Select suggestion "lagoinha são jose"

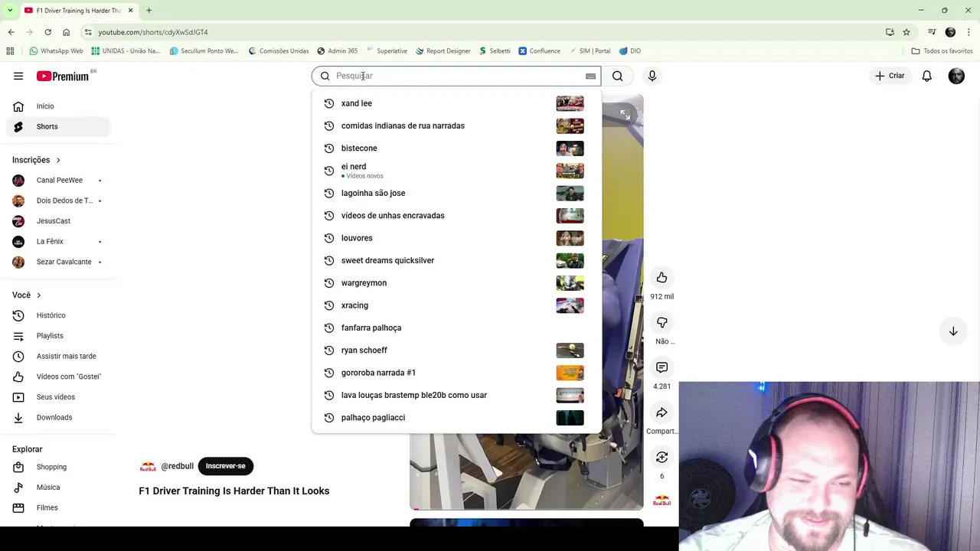456,193
